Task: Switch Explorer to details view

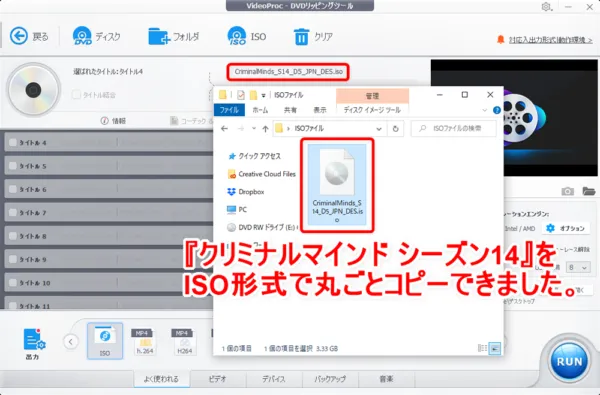Action: click(x=483, y=348)
